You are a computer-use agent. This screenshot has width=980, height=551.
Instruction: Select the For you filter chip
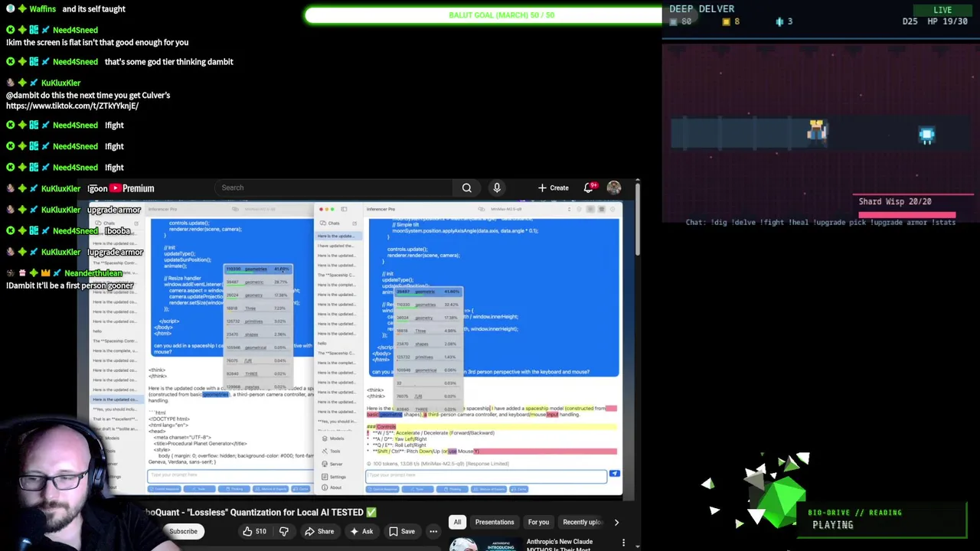pos(538,522)
